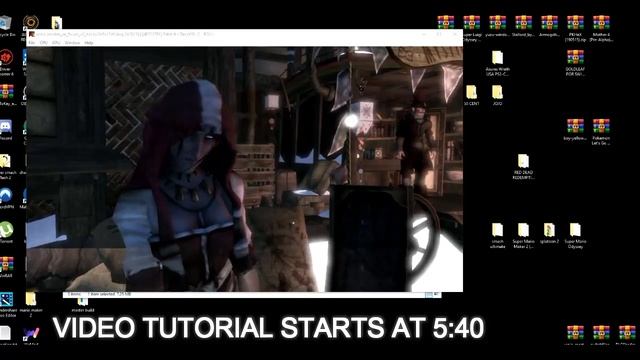Maximize the emulator window
Screen dimensions: 640x360
pos(440,34)
